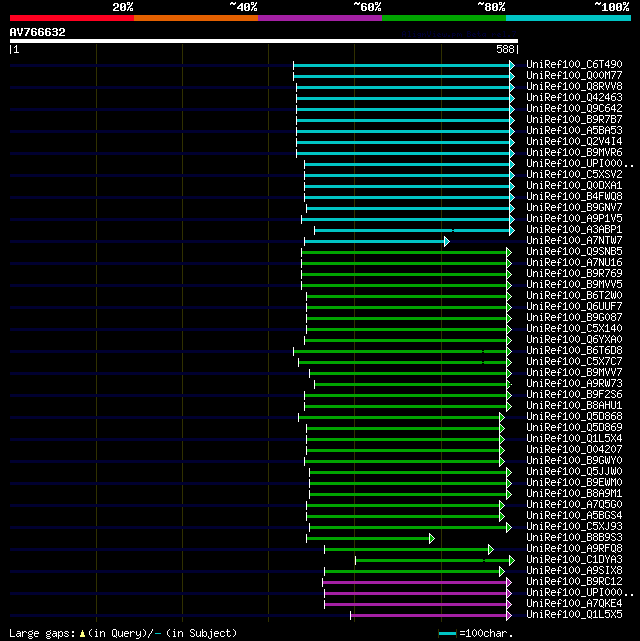Screen dimensions: 640x641
Task: Select the UniRef100_O04207 label
Action: click(574, 450)
